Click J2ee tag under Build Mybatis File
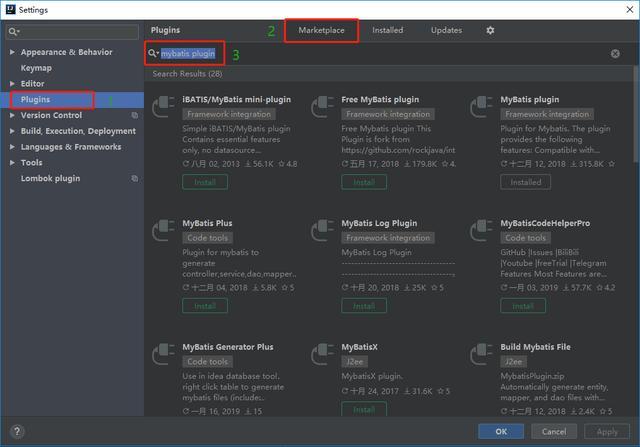 [513, 362]
